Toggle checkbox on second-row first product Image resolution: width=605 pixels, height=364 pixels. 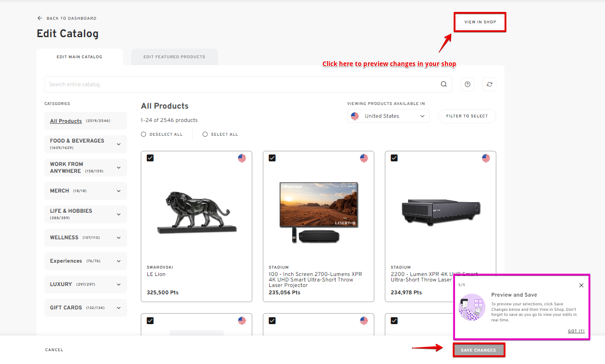click(x=150, y=320)
